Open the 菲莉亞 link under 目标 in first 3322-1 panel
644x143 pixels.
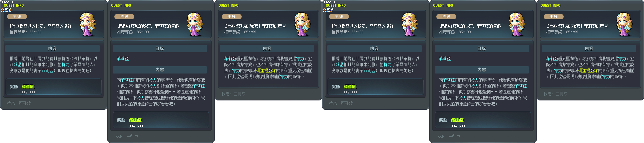point(123,59)
